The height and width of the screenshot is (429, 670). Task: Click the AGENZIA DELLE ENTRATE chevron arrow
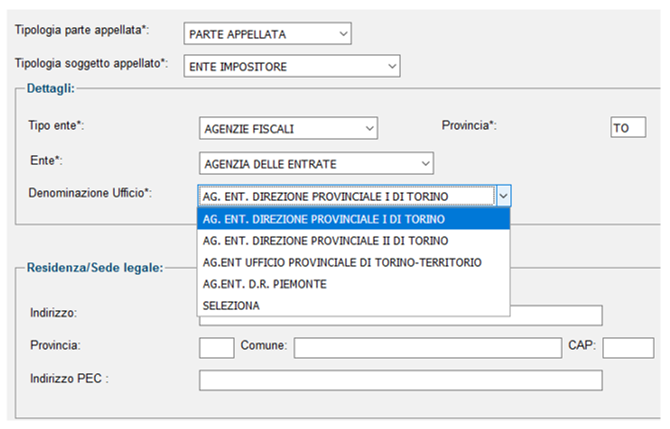click(425, 164)
